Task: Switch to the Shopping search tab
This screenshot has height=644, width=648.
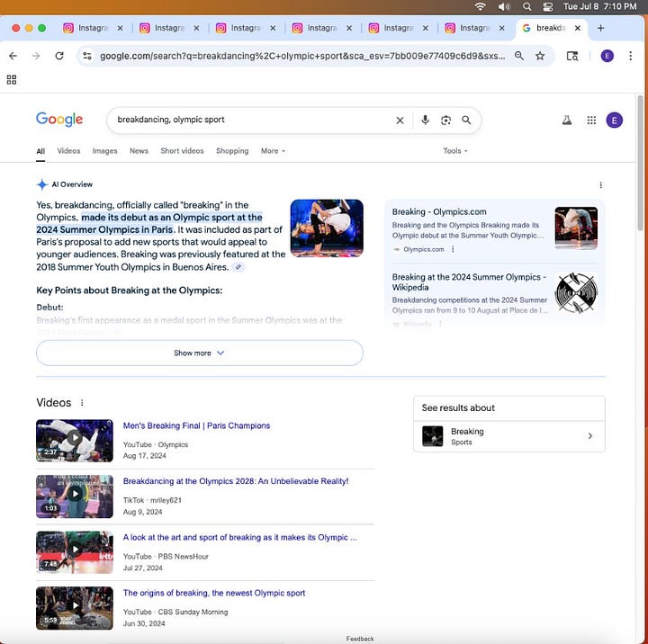Action: tap(232, 151)
